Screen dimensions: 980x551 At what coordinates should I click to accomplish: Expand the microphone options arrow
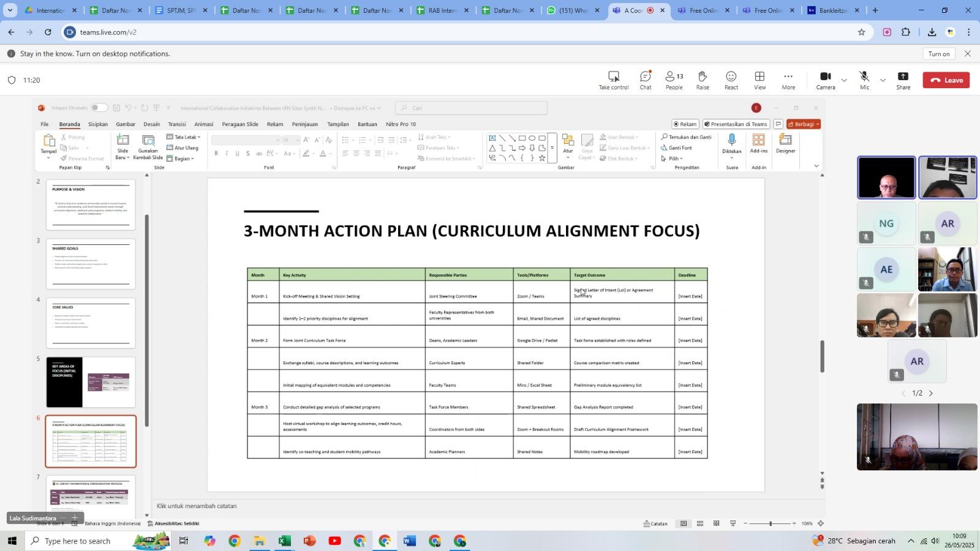[x=883, y=80]
